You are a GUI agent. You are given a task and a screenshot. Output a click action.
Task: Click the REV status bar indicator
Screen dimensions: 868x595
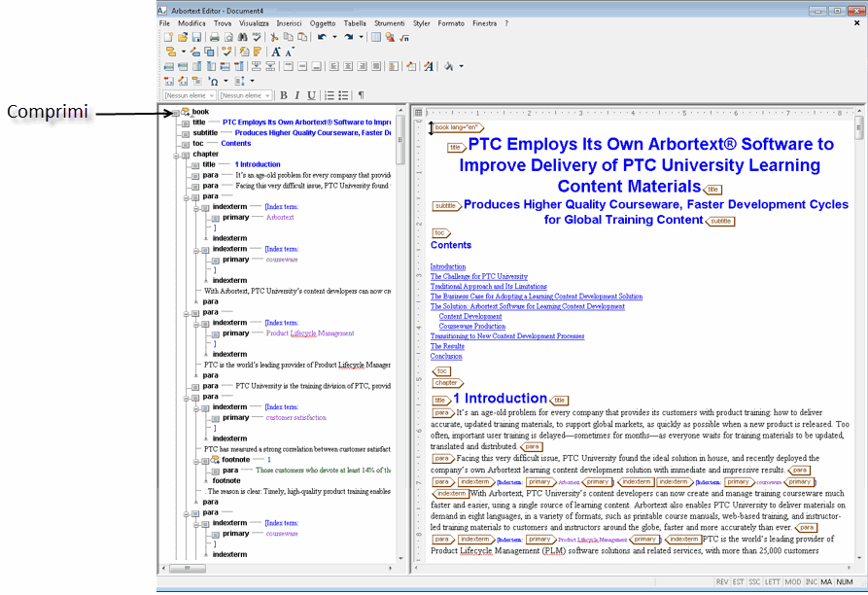pyautogui.click(x=722, y=582)
